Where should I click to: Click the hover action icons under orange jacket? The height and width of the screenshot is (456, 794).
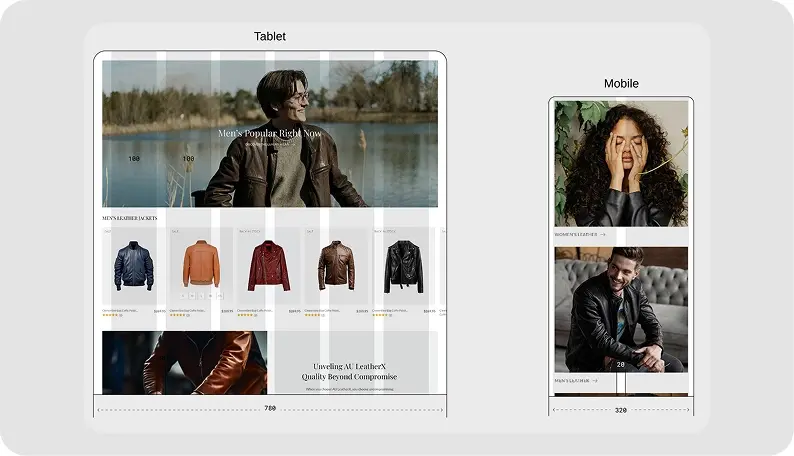pos(201,296)
